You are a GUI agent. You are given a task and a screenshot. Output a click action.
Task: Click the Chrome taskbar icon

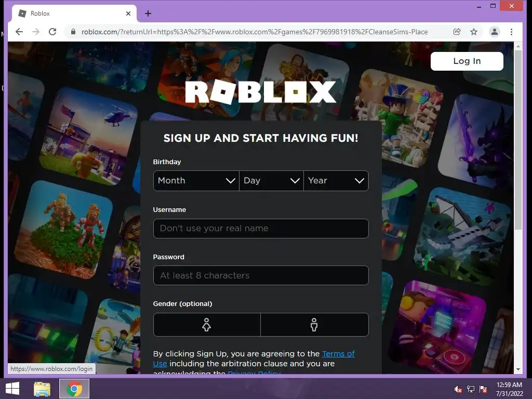pyautogui.click(x=74, y=389)
